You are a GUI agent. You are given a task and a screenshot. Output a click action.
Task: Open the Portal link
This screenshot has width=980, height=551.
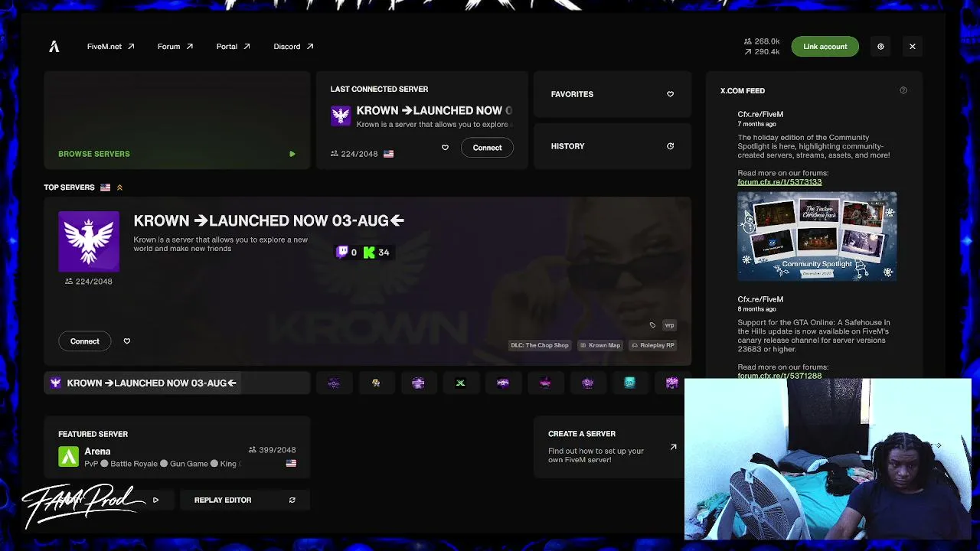tap(233, 47)
